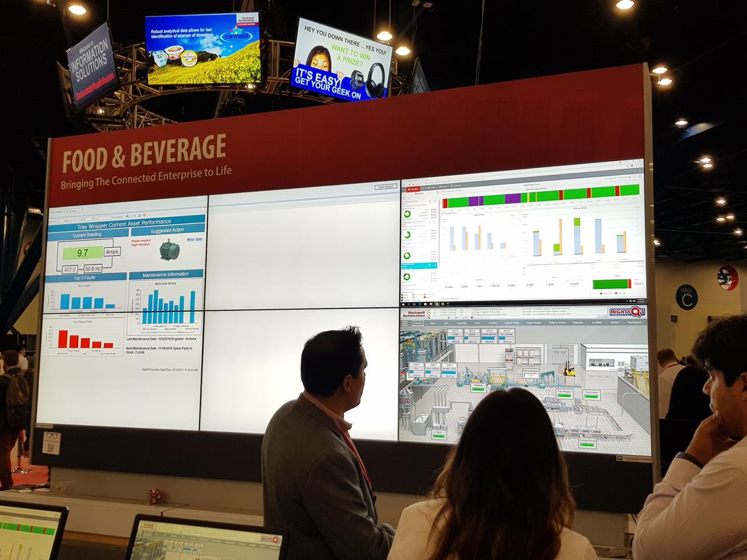Select the System tab
The image size is (747, 560).
point(615,322)
